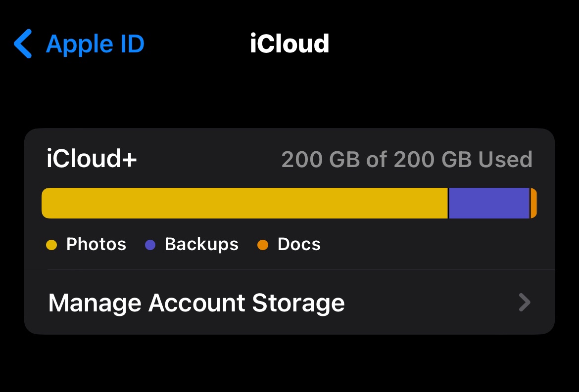Tap the blue back chevron icon

click(x=23, y=44)
